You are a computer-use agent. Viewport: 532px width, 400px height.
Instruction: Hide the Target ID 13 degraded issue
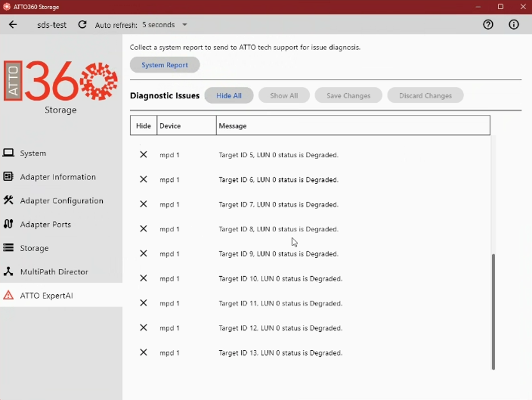click(x=144, y=352)
